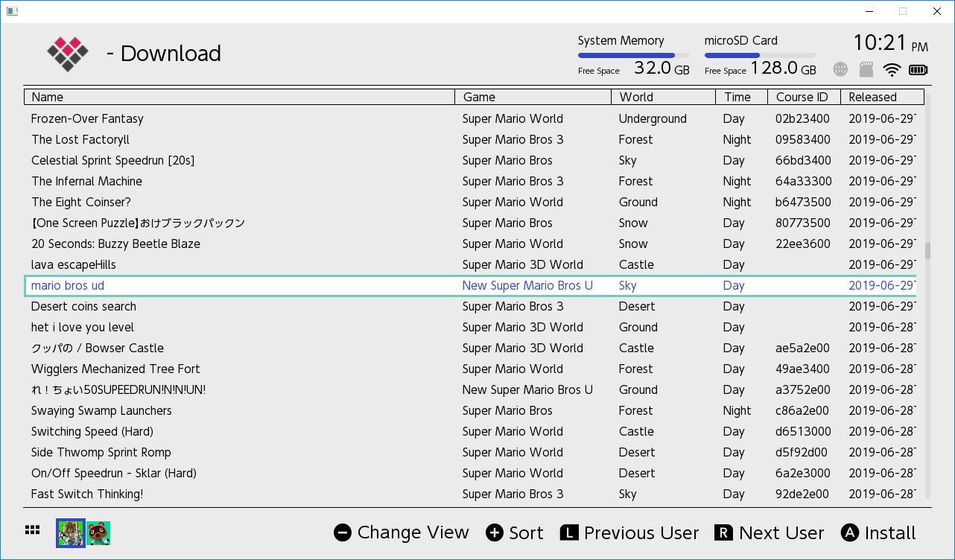This screenshot has height=560, width=955.
Task: Click course ID b6473500
Action: [802, 202]
